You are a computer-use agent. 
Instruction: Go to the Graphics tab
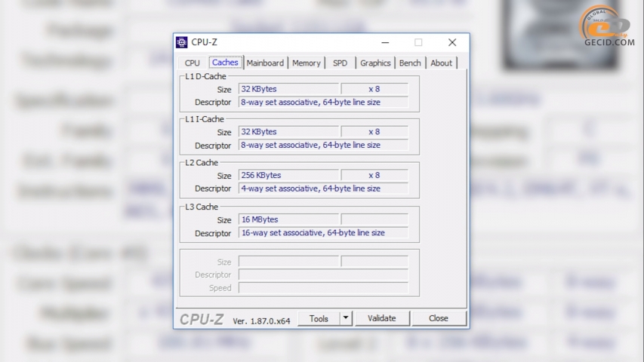click(x=375, y=63)
